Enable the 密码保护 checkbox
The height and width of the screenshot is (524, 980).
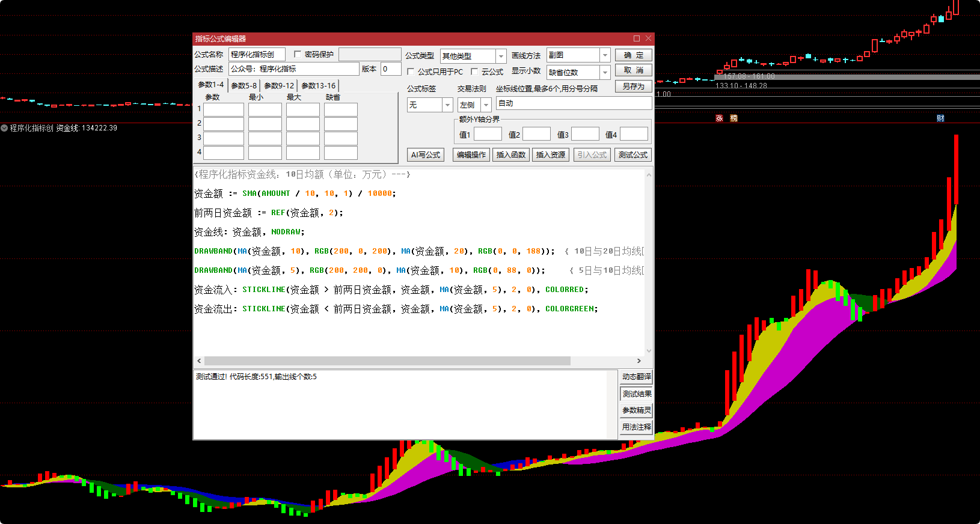point(298,54)
